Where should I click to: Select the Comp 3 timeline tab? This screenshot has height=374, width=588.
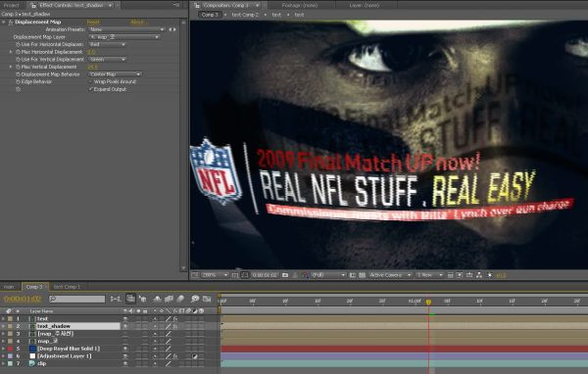coord(34,287)
